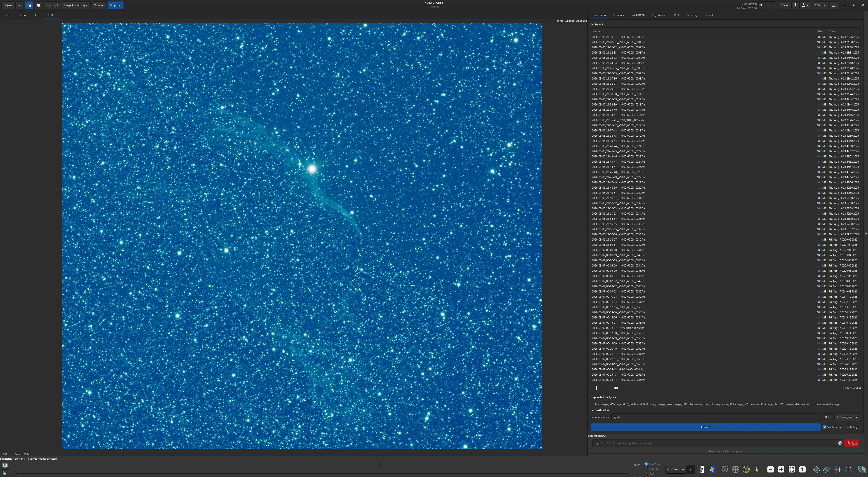
Task: Redo the operation arrow
Action: point(56,5)
